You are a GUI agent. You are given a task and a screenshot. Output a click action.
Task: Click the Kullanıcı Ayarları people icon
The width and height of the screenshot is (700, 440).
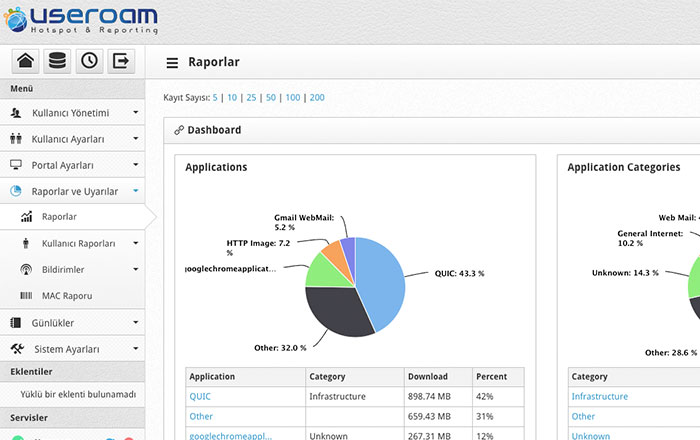point(16,139)
